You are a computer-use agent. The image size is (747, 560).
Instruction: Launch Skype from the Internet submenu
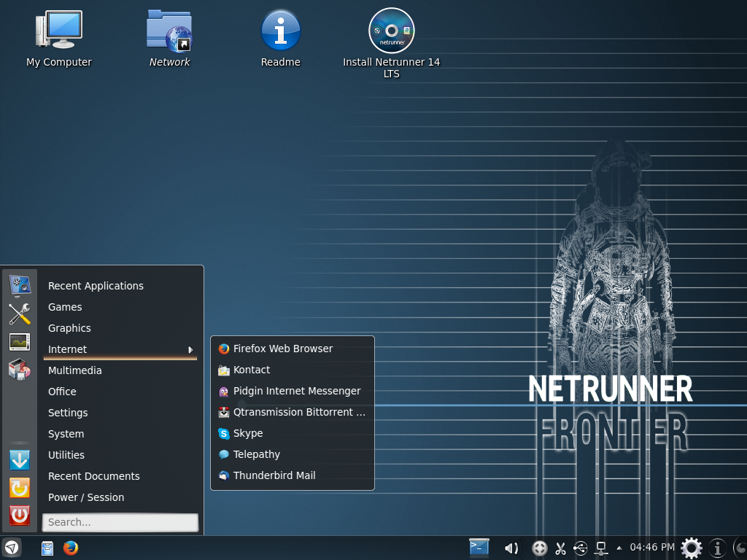[x=247, y=433]
